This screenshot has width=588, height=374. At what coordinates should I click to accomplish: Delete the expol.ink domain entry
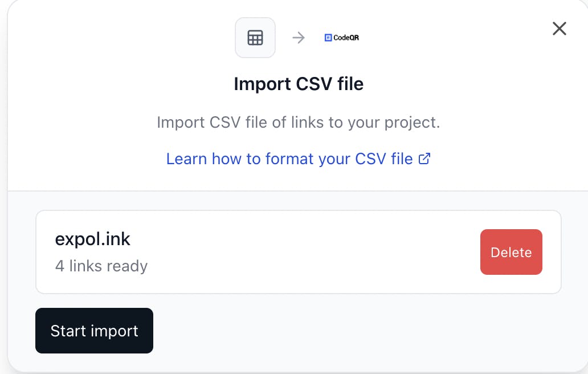(x=511, y=252)
